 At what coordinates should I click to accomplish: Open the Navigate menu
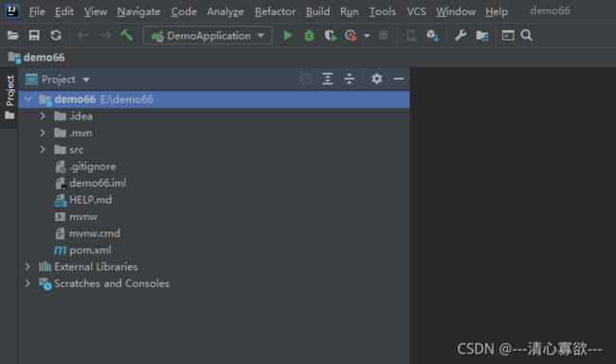pos(138,11)
